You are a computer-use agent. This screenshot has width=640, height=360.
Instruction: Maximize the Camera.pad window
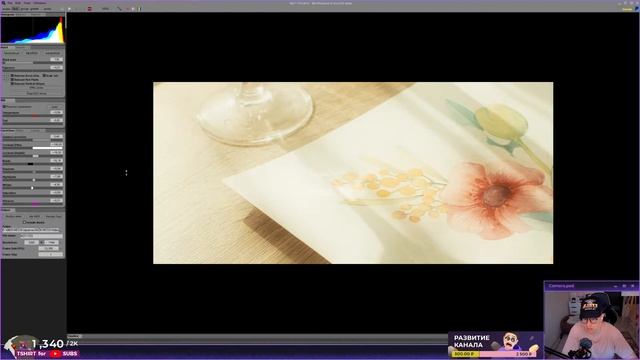(624, 286)
